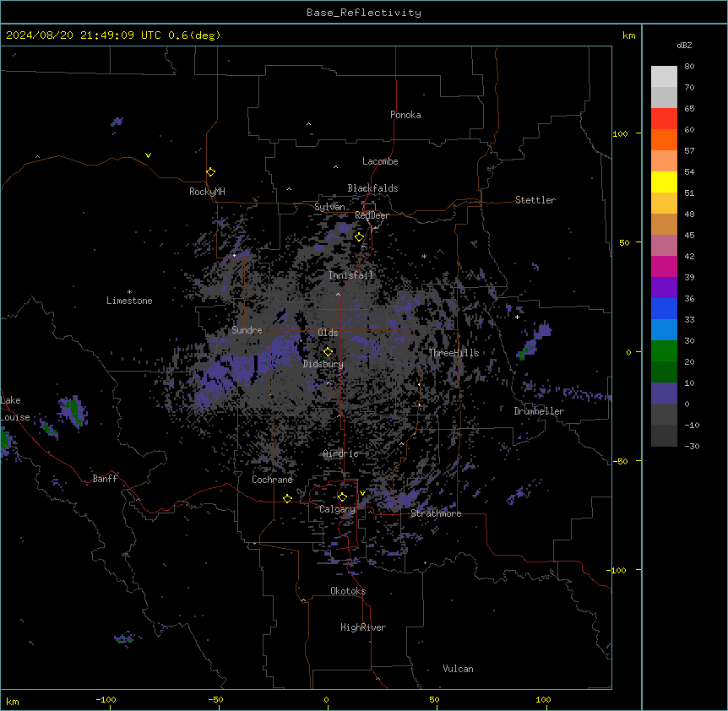Click the white plus marker west of Drumheller echoes

click(x=517, y=317)
